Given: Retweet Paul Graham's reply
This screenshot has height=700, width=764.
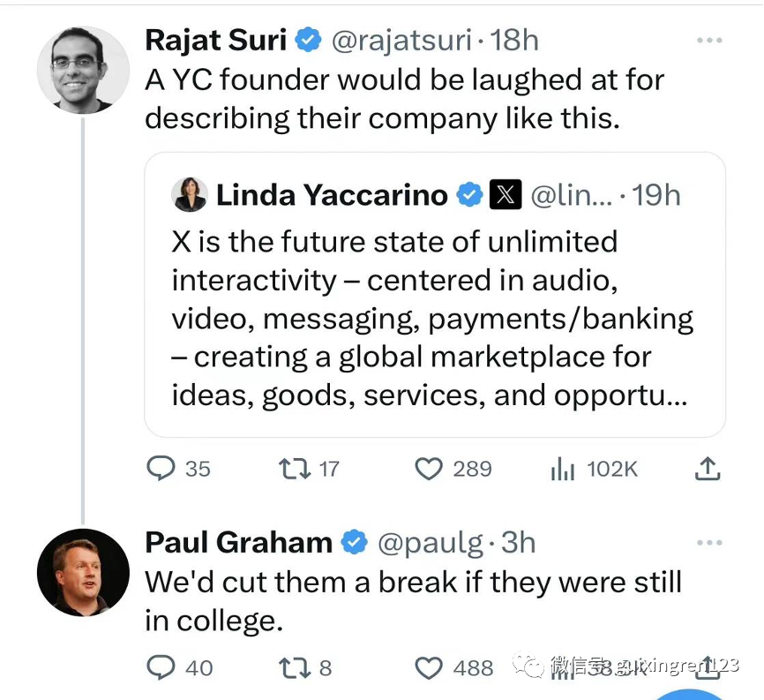Looking at the screenshot, I should [x=292, y=667].
